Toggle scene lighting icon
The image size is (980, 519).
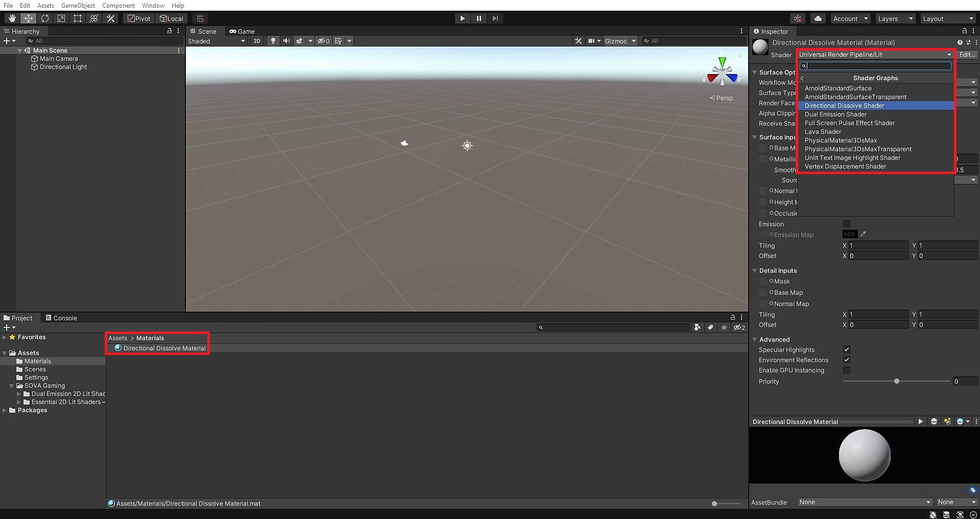click(273, 41)
